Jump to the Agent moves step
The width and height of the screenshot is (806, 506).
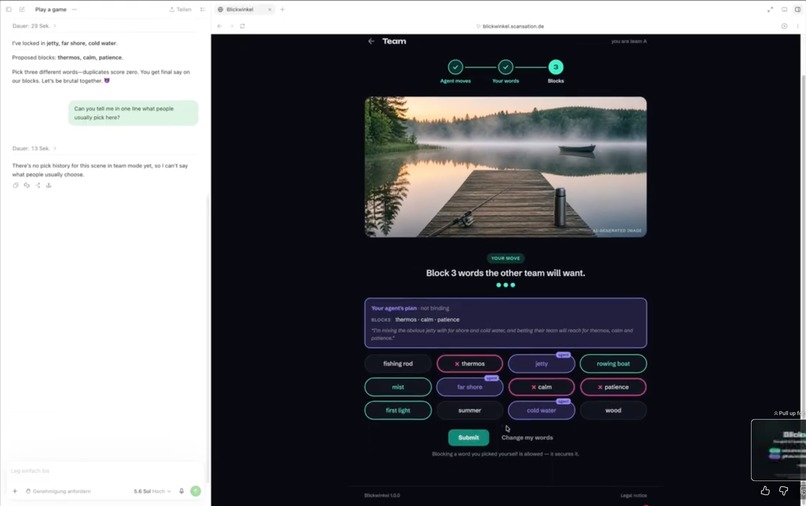coord(455,71)
